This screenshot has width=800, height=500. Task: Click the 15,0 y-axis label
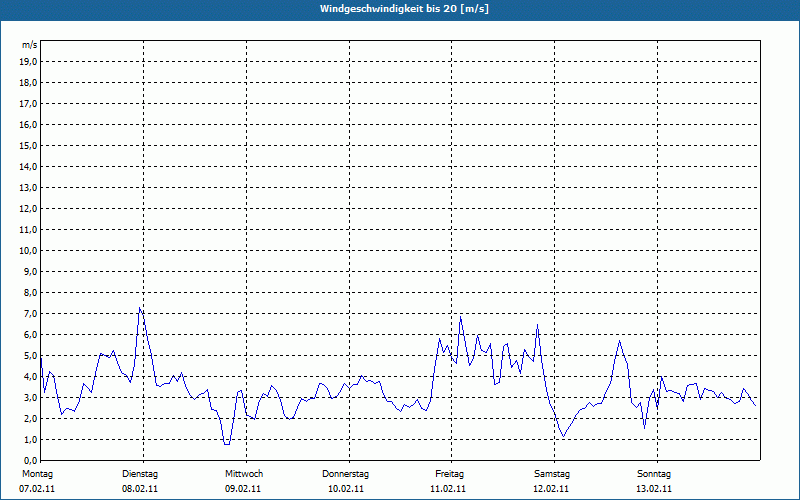tap(28, 145)
